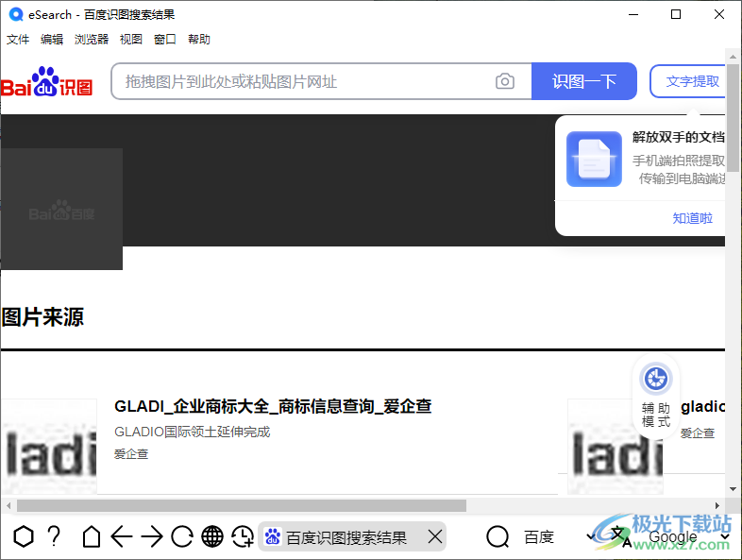Click the GLADIO国际领土延伸完成 description text
742x560 pixels.
[193, 432]
